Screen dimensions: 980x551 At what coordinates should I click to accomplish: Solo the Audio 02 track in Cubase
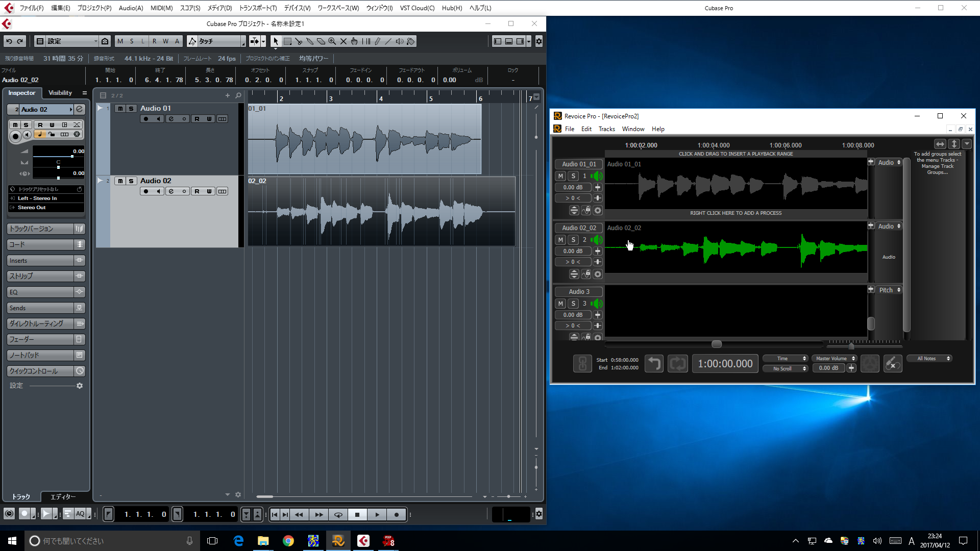(x=131, y=181)
